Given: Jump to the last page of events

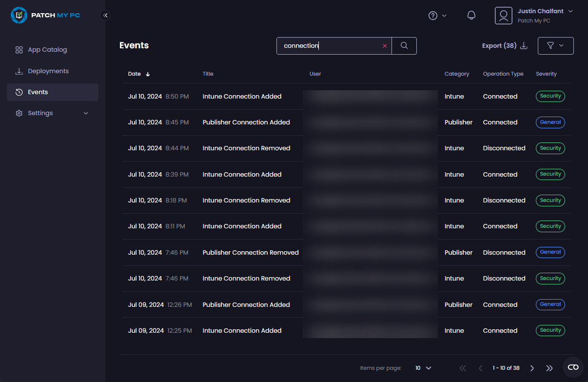Looking at the screenshot, I should point(549,368).
